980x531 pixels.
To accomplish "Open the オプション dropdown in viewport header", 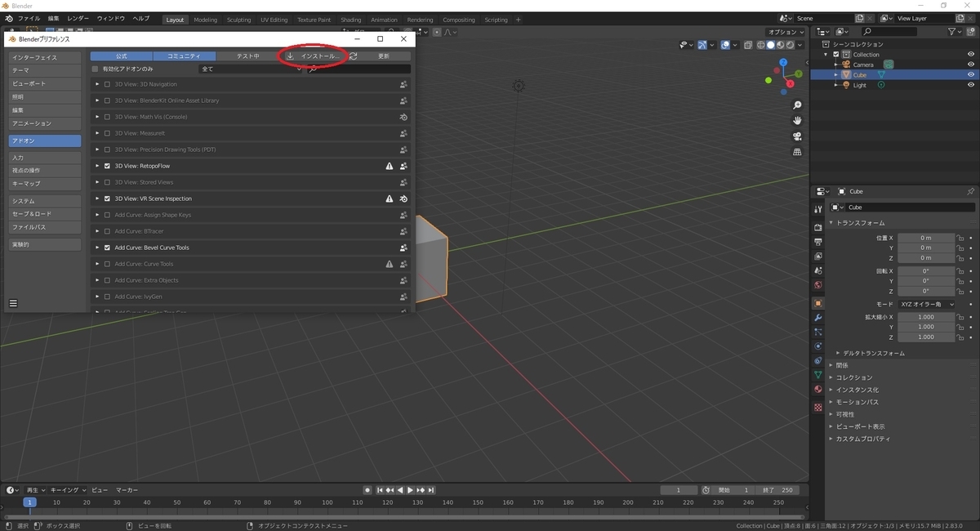I will [x=787, y=32].
